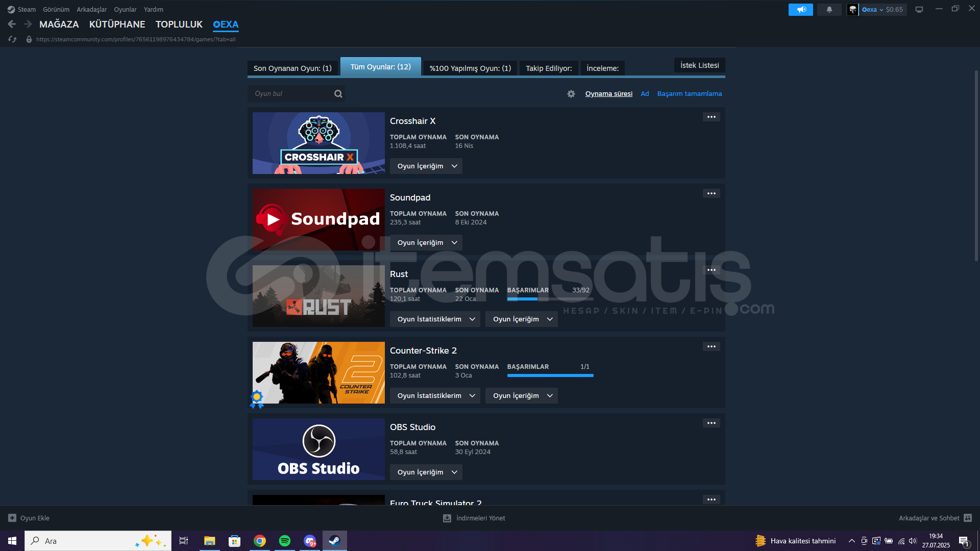Screen dimensions: 980x551
Task: Launch Google Chrome from taskbar
Action: pyautogui.click(x=260, y=541)
